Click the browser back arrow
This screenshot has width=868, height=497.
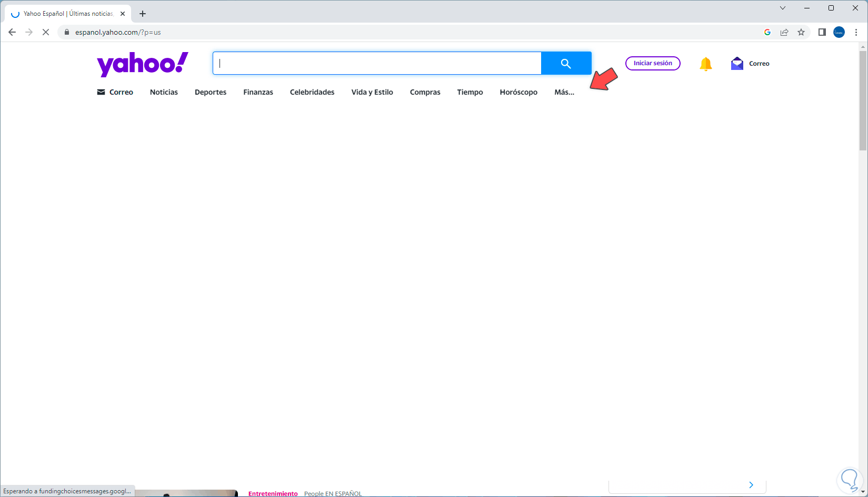click(12, 32)
